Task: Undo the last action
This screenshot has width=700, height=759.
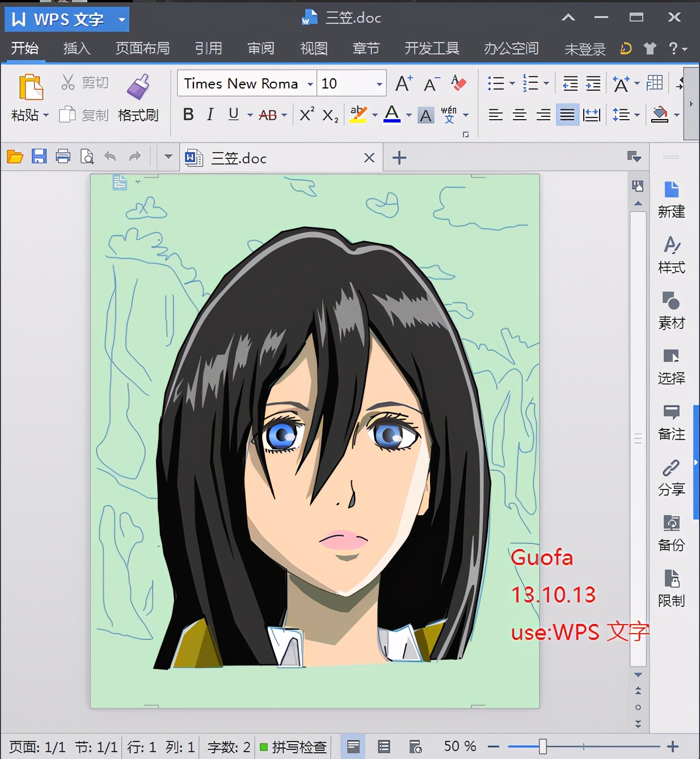Action: 110,157
